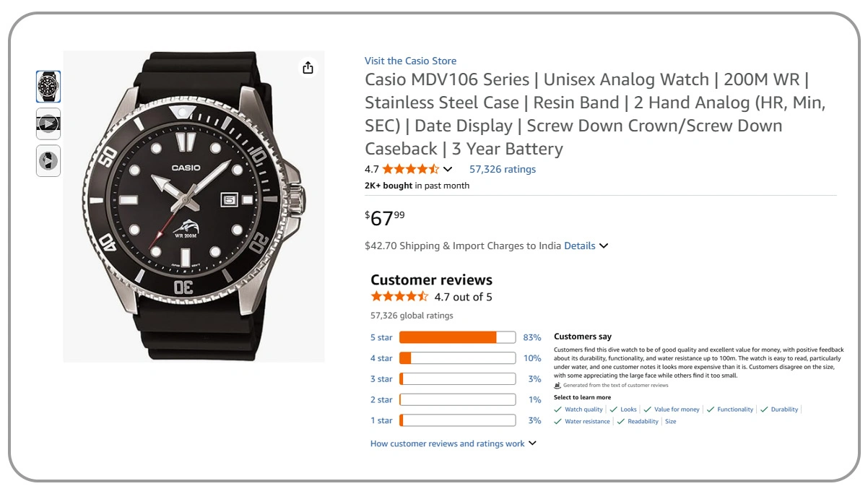Select the first watch image thumbnail
This screenshot has width=868, height=494.
pos(48,87)
